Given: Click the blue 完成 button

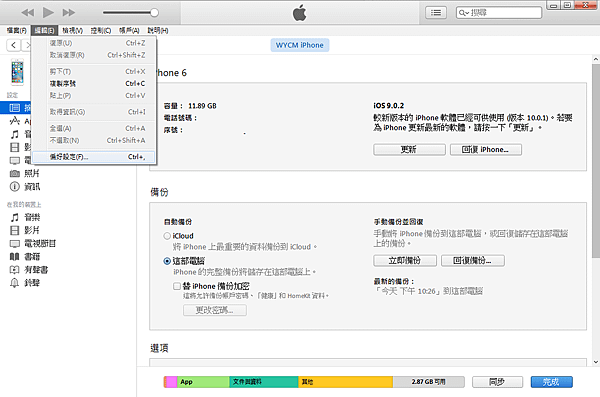Looking at the screenshot, I should (551, 382).
